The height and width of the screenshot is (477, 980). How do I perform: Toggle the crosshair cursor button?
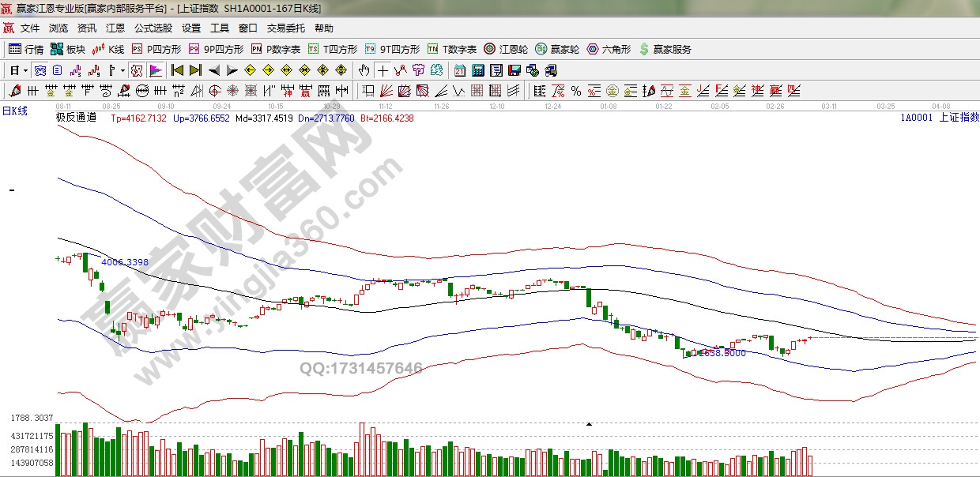click(383, 70)
